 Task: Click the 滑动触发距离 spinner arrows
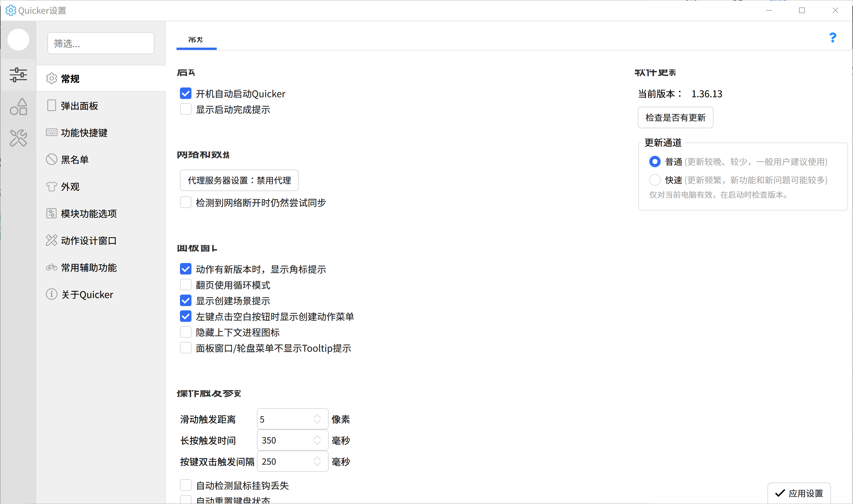tap(317, 419)
